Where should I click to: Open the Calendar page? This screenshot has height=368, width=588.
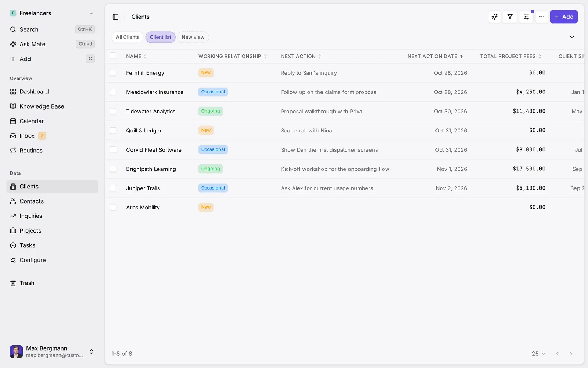click(x=52, y=121)
